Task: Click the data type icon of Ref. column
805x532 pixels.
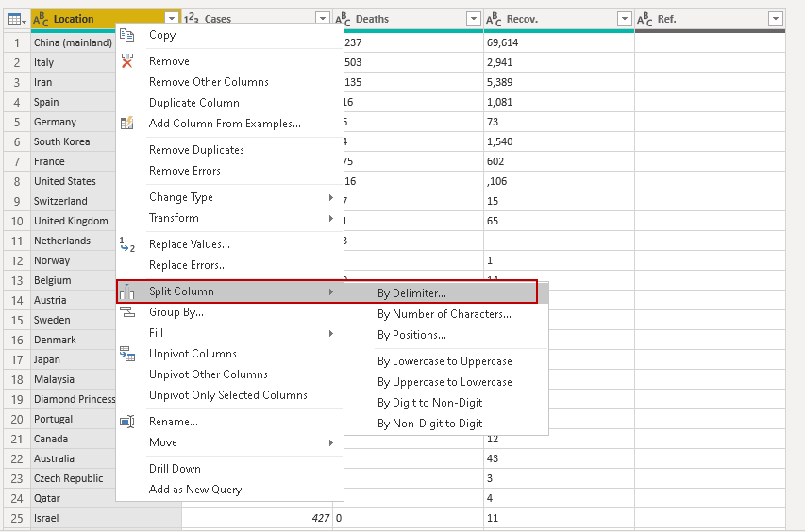Action: pyautogui.click(x=645, y=19)
